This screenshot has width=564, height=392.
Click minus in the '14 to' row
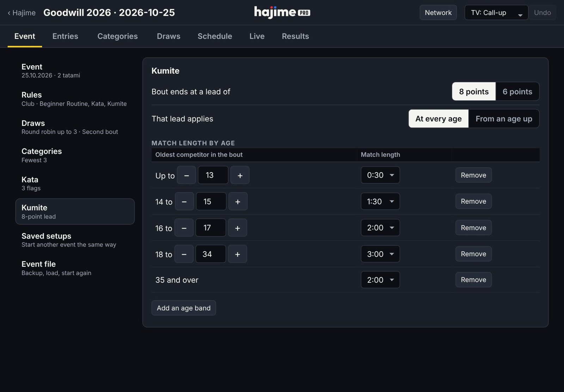point(184,201)
